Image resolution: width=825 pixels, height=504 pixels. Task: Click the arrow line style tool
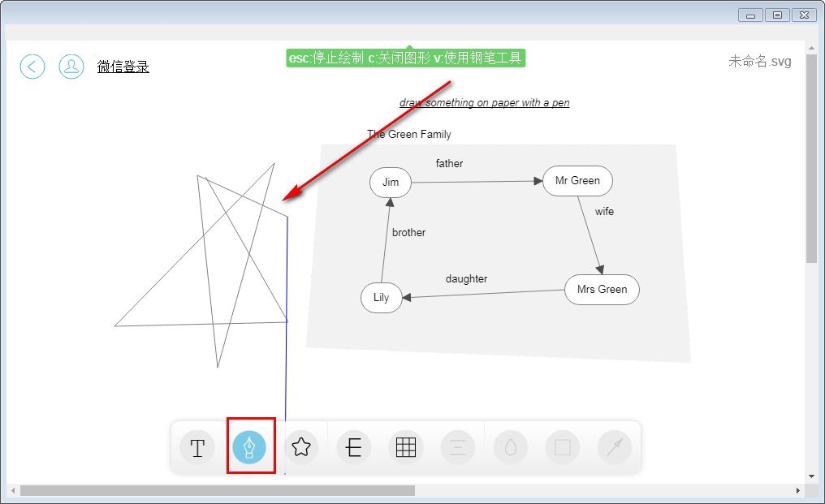coord(615,447)
